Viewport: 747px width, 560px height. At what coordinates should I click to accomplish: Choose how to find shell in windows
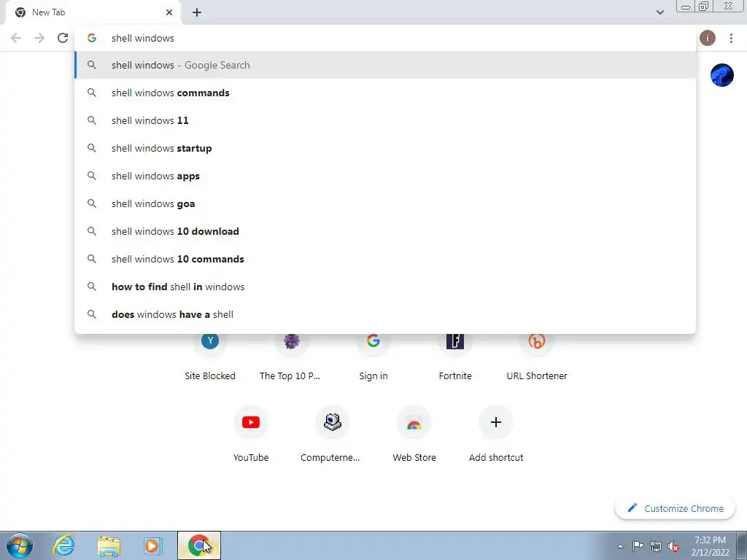(385, 287)
